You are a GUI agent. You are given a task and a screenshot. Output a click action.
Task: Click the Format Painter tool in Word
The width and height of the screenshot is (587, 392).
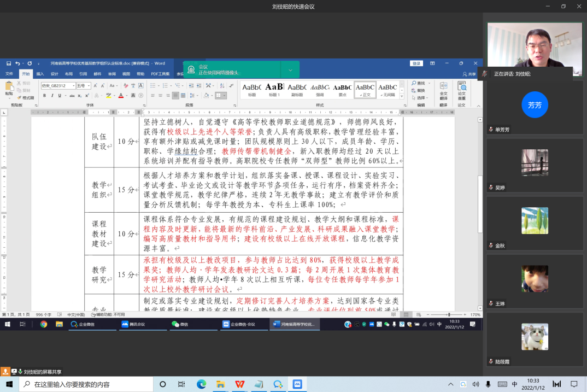(x=25, y=98)
